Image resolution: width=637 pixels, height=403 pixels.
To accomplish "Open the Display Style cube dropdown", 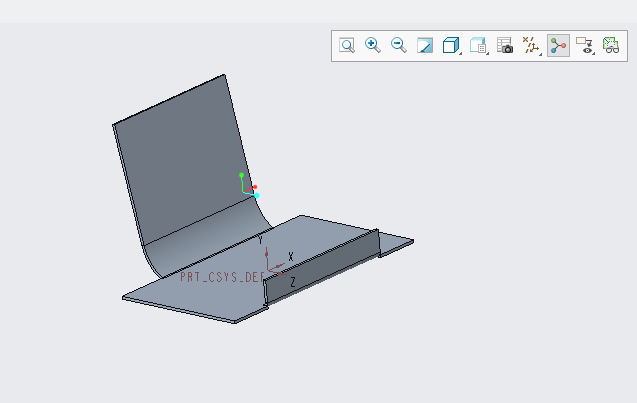I will 452,46.
